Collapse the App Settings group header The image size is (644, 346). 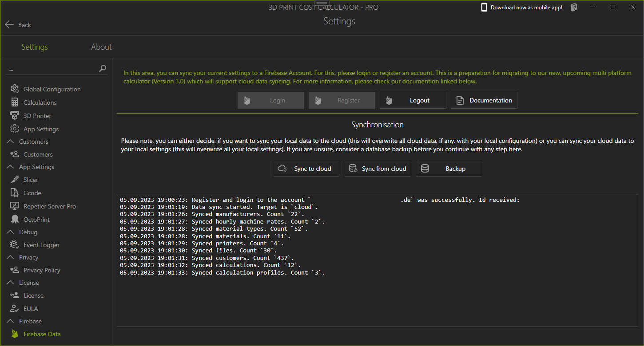[10, 167]
